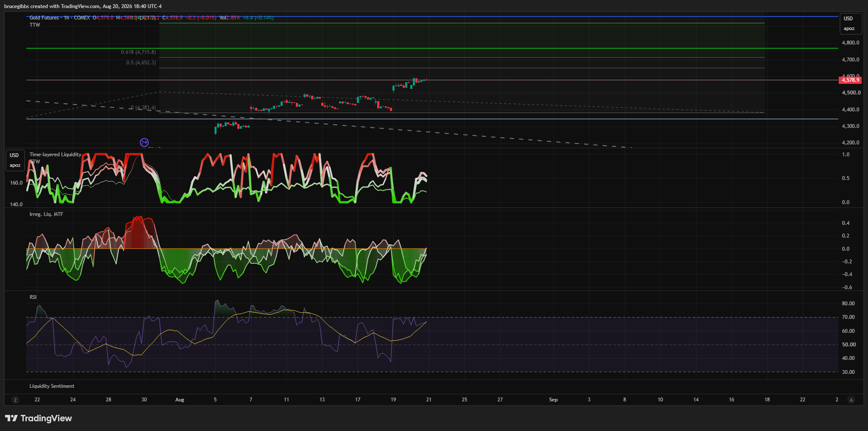
Task: Click the 0.4 value on Irreg. Liq. scale
Action: [x=846, y=223]
